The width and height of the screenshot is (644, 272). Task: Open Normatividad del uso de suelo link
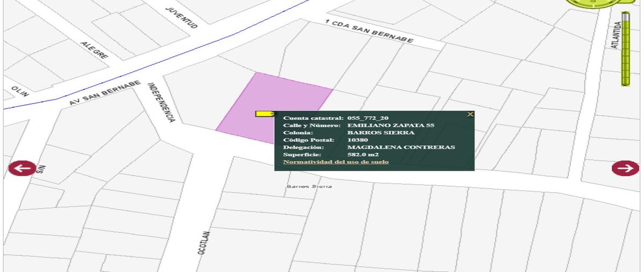[x=336, y=161]
